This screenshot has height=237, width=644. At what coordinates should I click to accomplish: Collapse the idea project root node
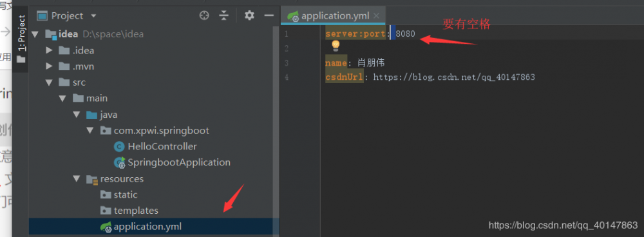[35, 34]
